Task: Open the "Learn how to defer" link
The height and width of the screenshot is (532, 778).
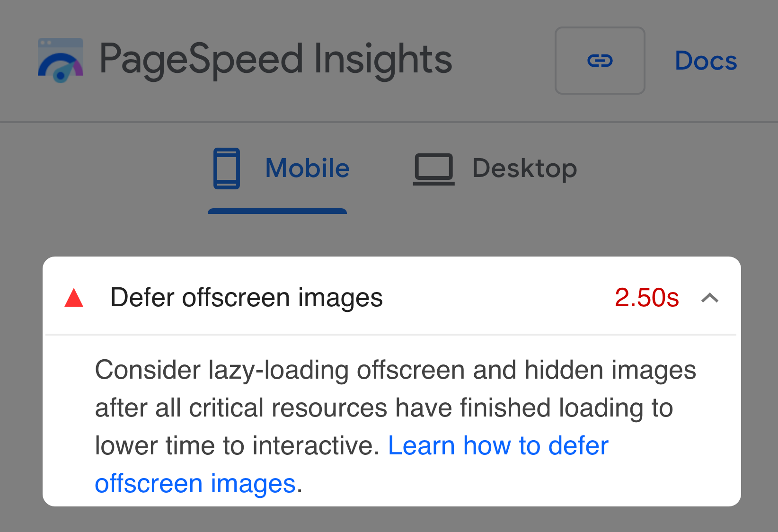Action: (x=498, y=445)
